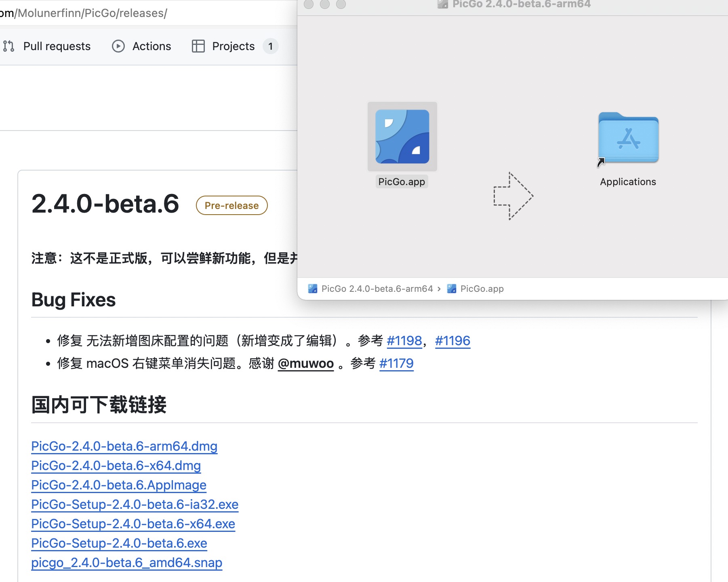Click the Projects counter badge showing 1

pyautogui.click(x=270, y=46)
